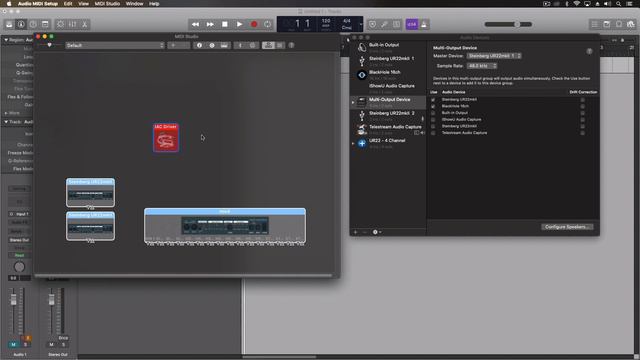This screenshot has width=640, height=360.
Task: Open MIDI Studio help button
Action: 291,45
